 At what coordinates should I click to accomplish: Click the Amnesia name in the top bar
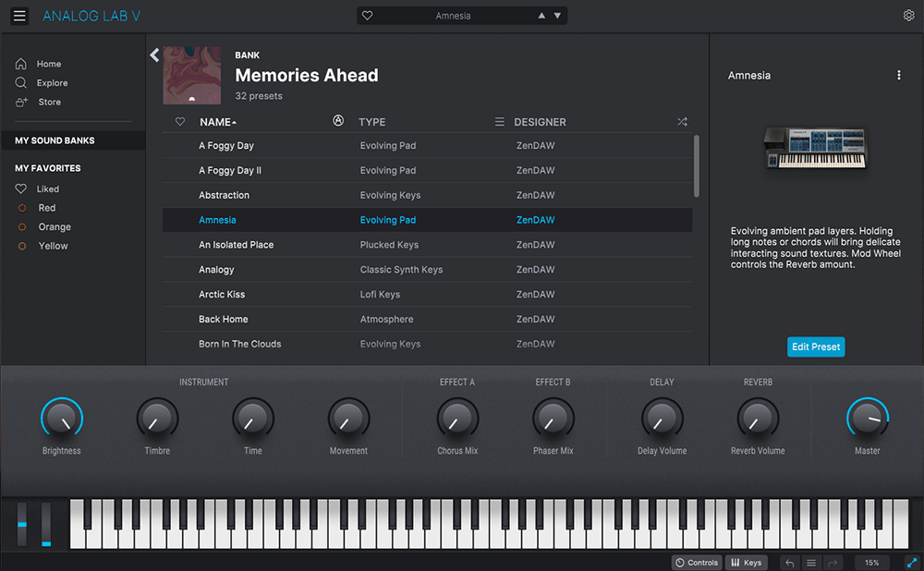453,16
